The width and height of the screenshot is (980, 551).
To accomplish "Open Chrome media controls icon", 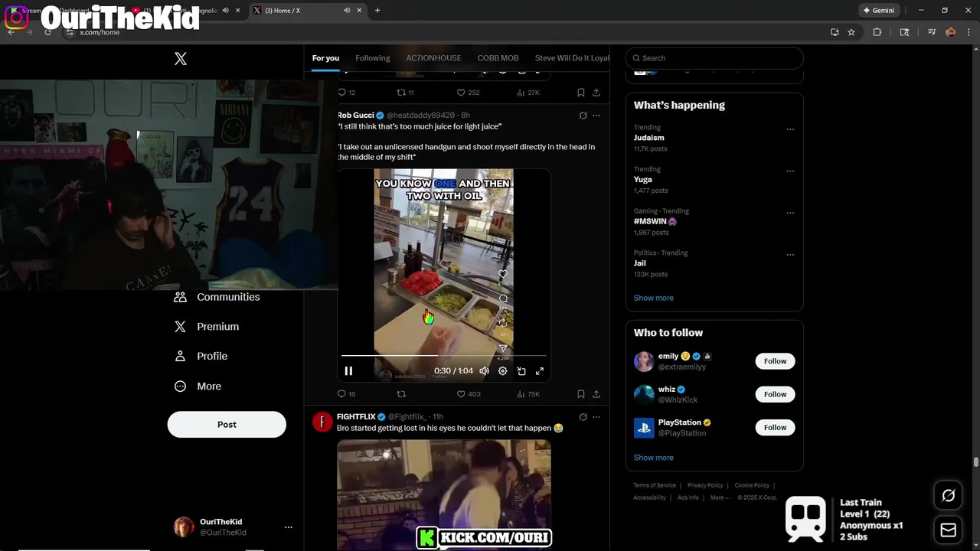I will [932, 32].
